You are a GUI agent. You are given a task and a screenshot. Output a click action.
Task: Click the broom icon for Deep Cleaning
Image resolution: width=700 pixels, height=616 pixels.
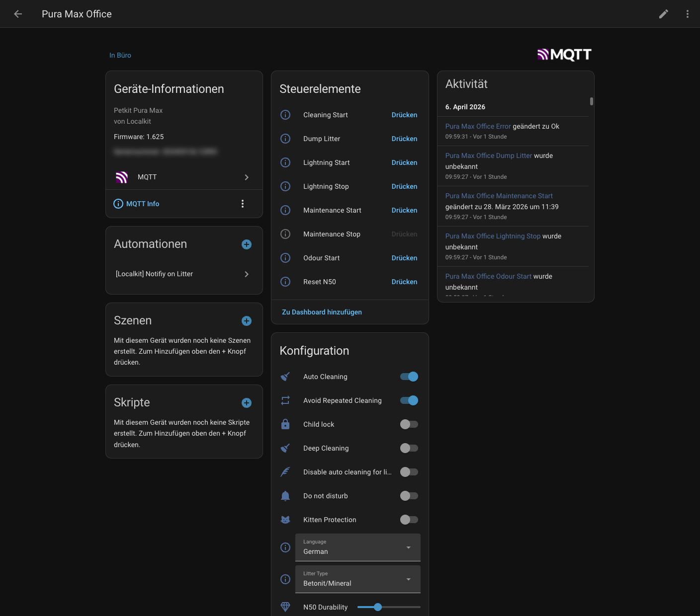click(285, 448)
